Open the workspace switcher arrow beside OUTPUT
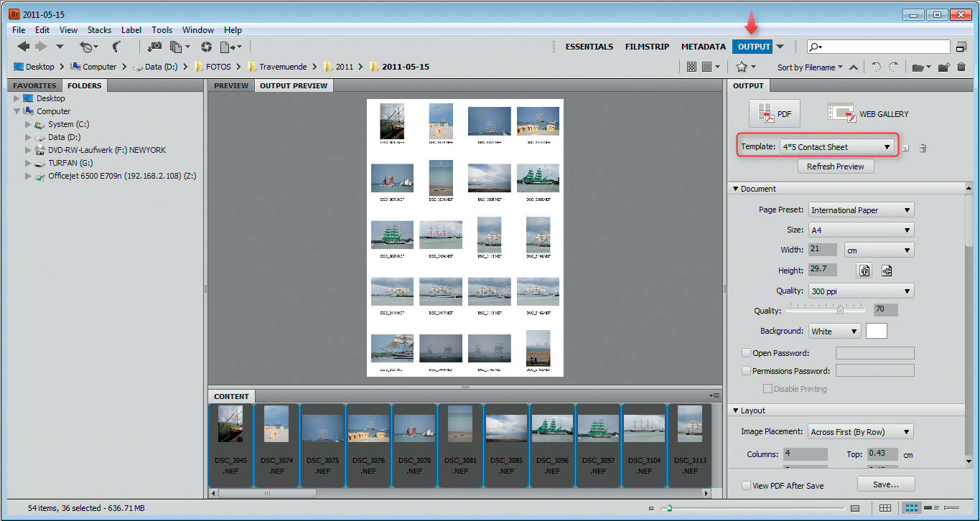980x521 pixels. pyautogui.click(x=780, y=47)
